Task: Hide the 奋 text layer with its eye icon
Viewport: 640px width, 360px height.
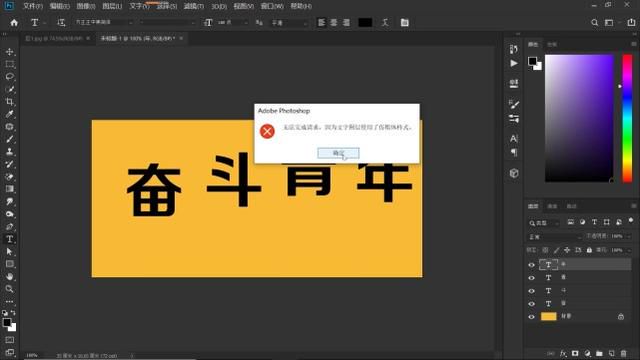Action: [531, 304]
